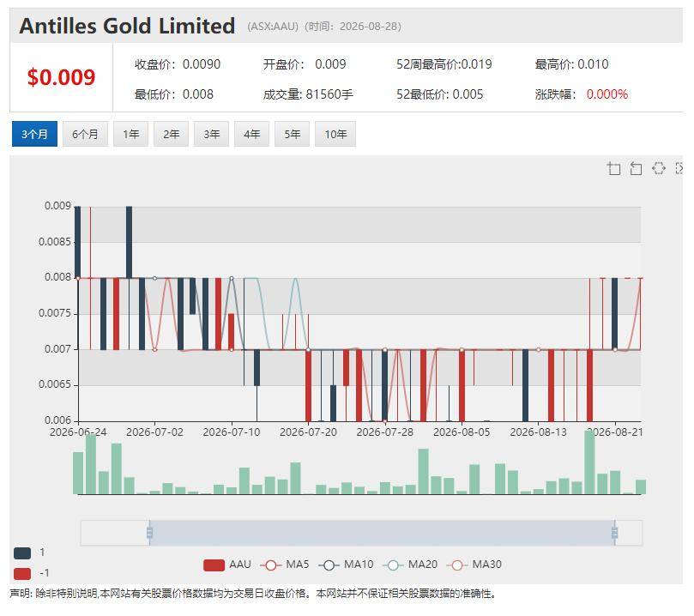Open the 4年 time range tab
Image resolution: width=694 pixels, height=616 pixels.
click(252, 134)
